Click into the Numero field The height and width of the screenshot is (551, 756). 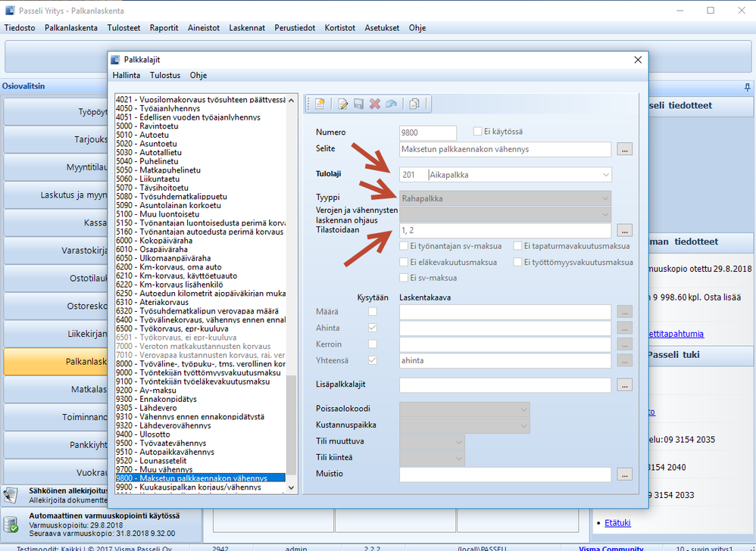428,133
